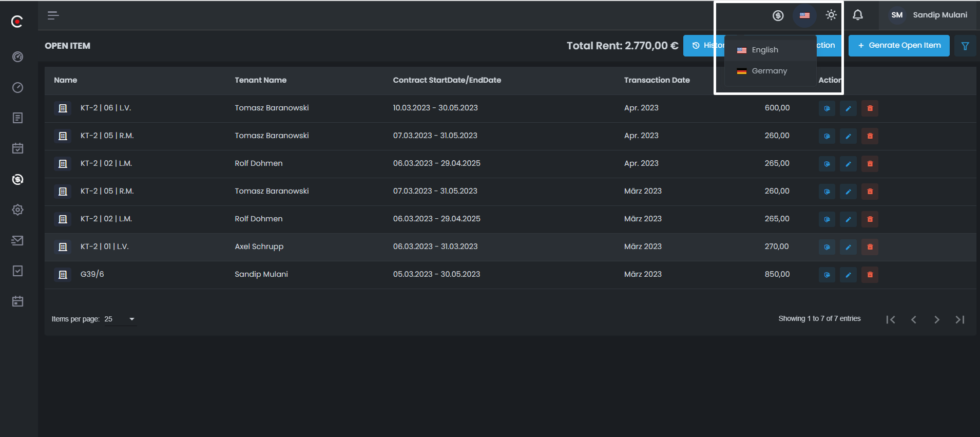The image size is (980, 437).
Task: Select English from language dropdown
Action: coord(764,50)
